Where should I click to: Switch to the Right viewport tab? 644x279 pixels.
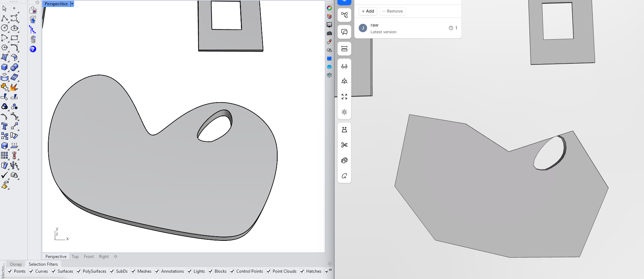pos(104,257)
